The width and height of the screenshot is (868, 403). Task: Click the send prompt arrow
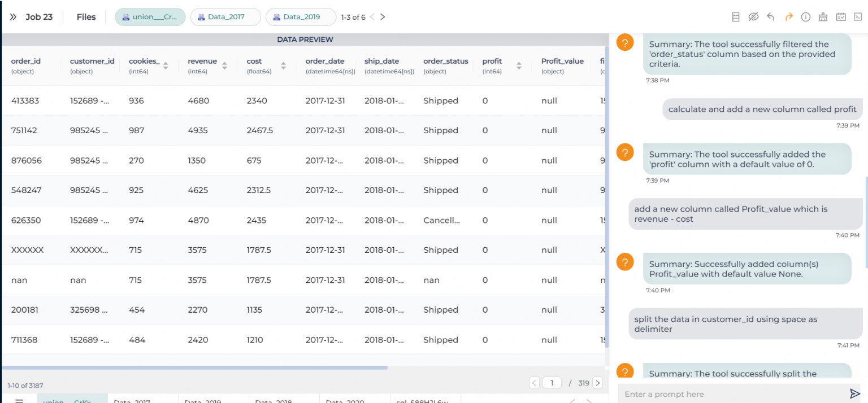(x=855, y=393)
